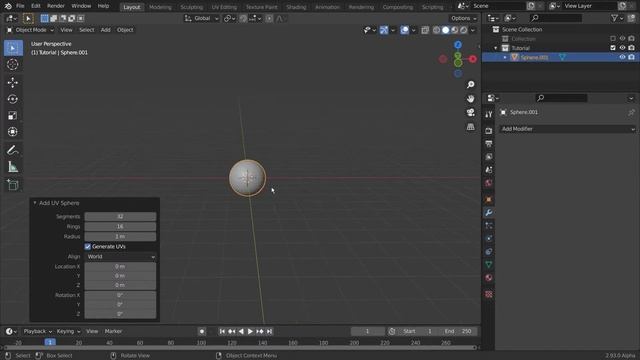This screenshot has width=640, height=360.
Task: Adjust the Segments value field
Action: 120,216
